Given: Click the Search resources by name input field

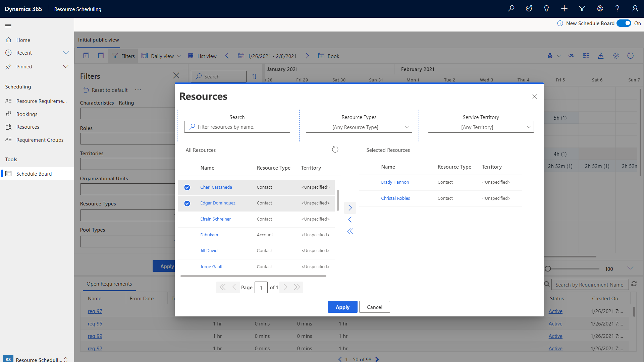Looking at the screenshot, I should tap(237, 127).
